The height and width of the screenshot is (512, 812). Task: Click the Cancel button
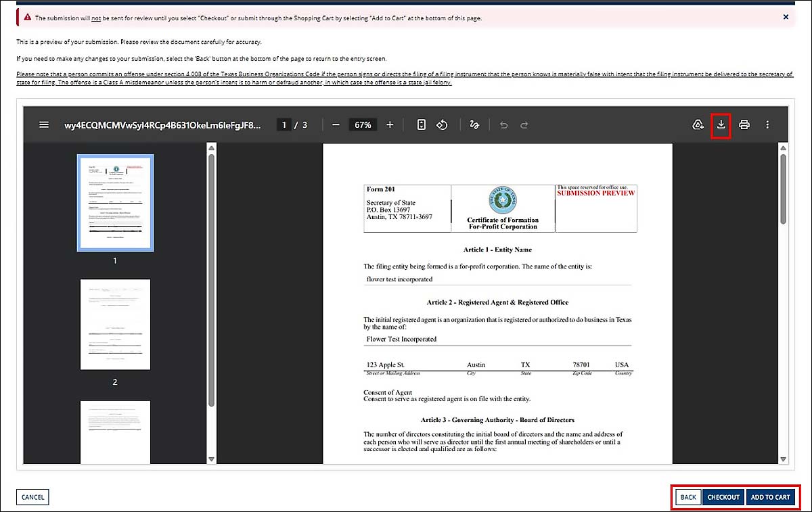pos(32,497)
